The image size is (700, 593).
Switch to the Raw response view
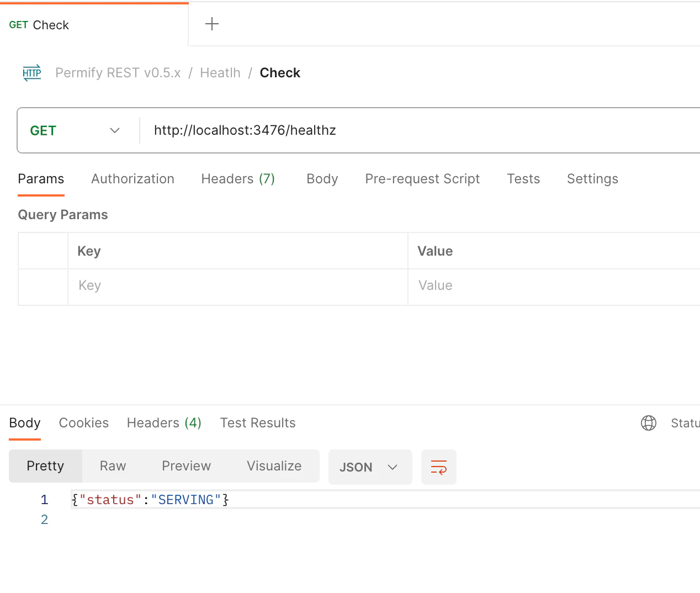click(x=112, y=466)
